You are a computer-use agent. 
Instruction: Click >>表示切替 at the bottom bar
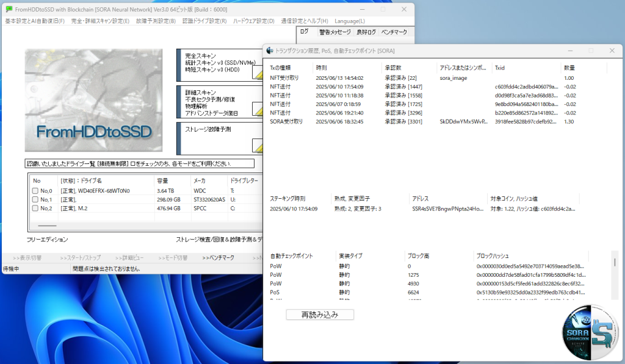[x=27, y=258]
